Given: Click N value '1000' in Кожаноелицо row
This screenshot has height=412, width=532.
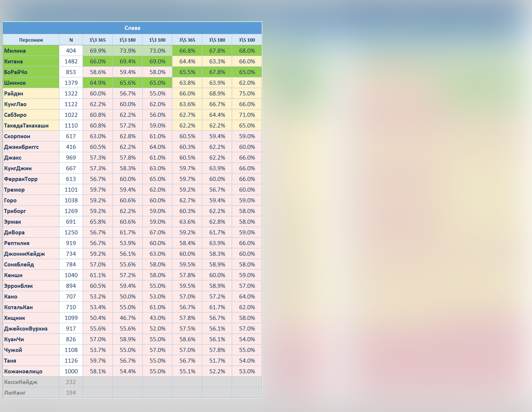Looking at the screenshot, I should [71, 371].
